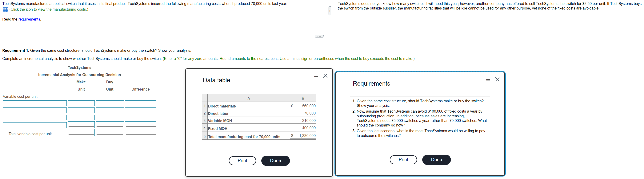
Task: Click the '560,000' cost value
Action: point(309,106)
